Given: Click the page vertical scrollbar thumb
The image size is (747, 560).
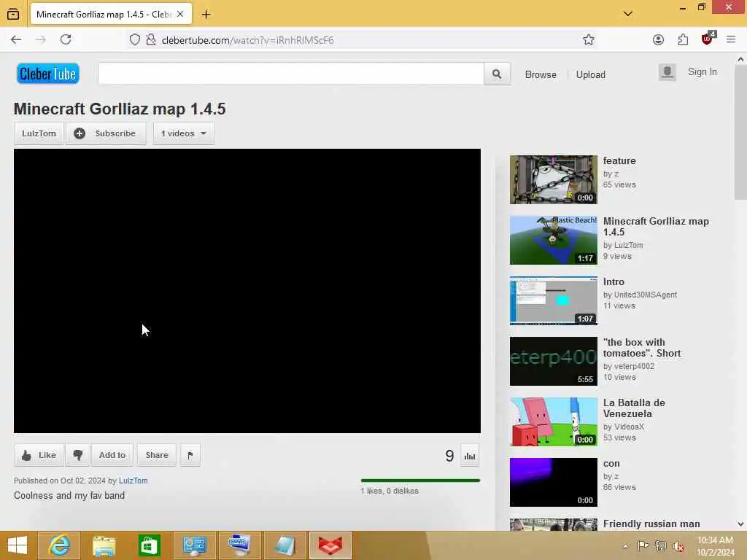Looking at the screenshot, I should click(x=741, y=133).
